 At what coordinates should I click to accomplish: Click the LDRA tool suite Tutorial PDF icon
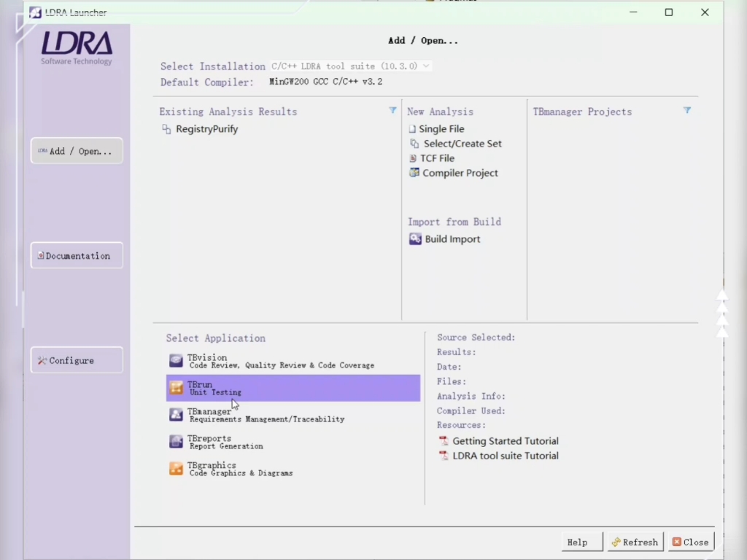(x=444, y=456)
